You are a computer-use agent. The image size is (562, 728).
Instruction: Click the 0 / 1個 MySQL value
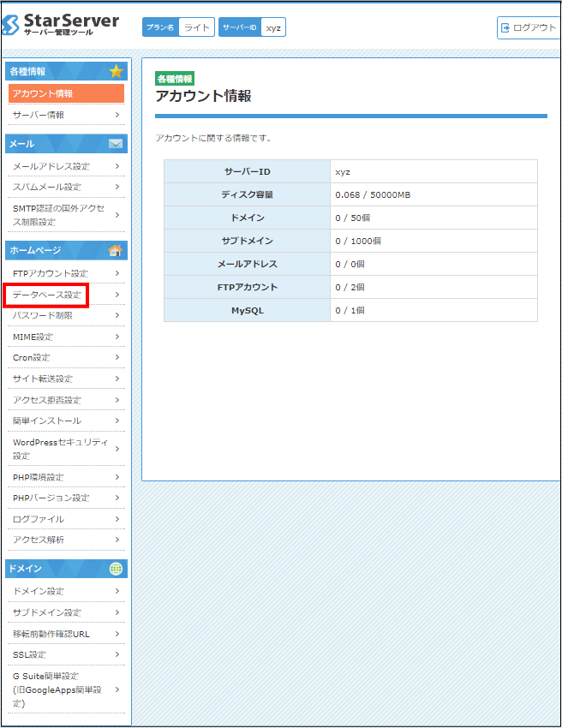pos(350,311)
